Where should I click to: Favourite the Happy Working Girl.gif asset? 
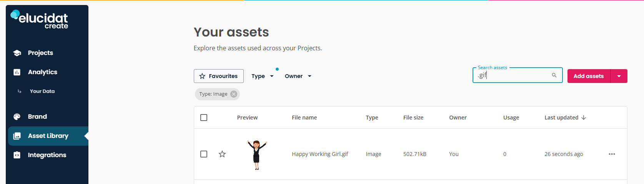[222, 154]
